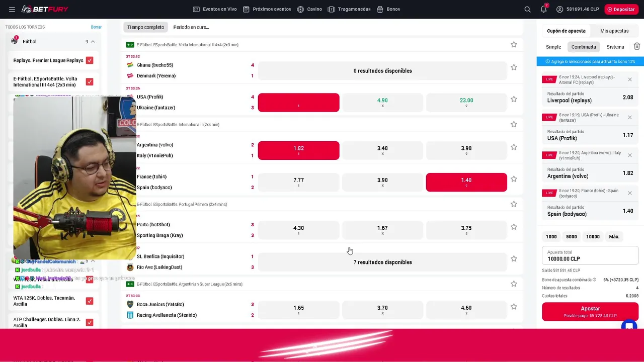
Task: Open notifications bell icon
Action: point(544,9)
